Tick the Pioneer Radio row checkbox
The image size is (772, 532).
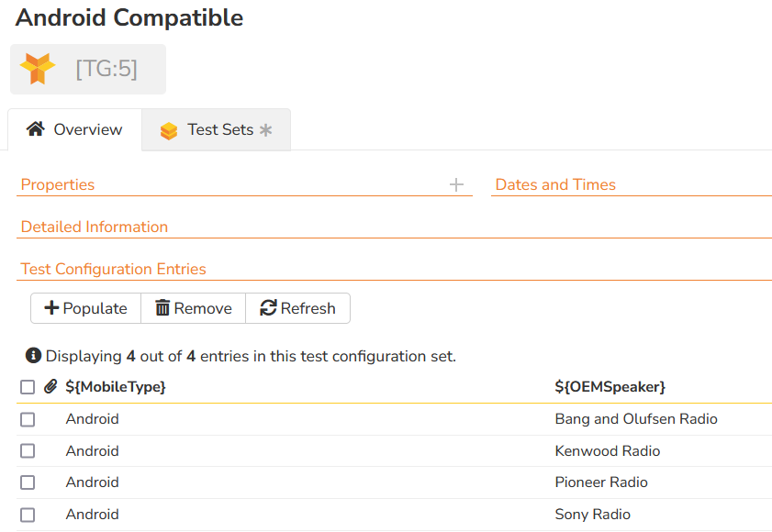(x=28, y=482)
